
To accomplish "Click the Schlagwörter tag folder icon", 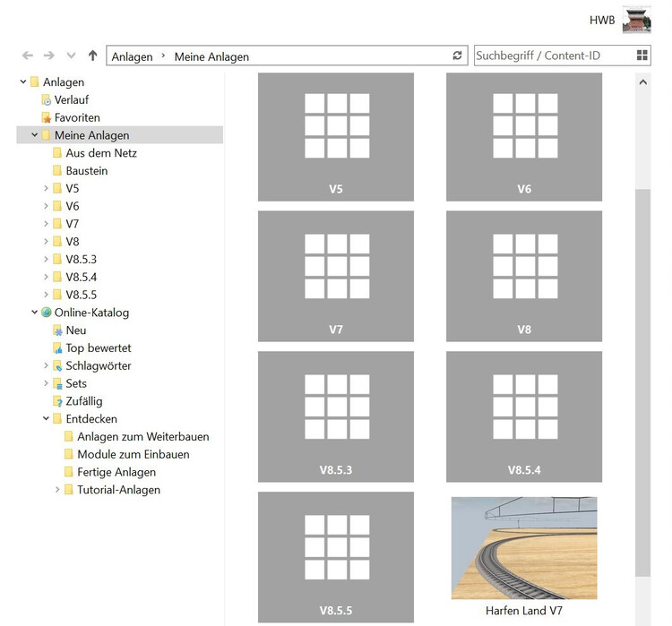I will [x=57, y=366].
